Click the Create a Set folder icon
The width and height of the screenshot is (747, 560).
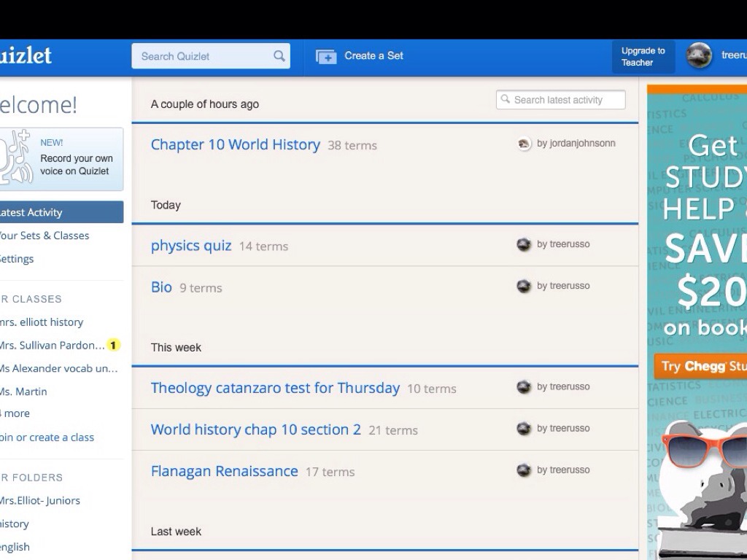pos(326,56)
